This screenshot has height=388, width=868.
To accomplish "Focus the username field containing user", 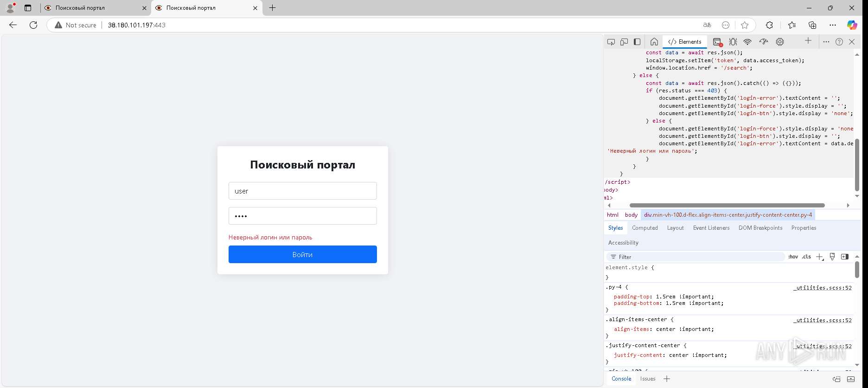I will tap(302, 191).
